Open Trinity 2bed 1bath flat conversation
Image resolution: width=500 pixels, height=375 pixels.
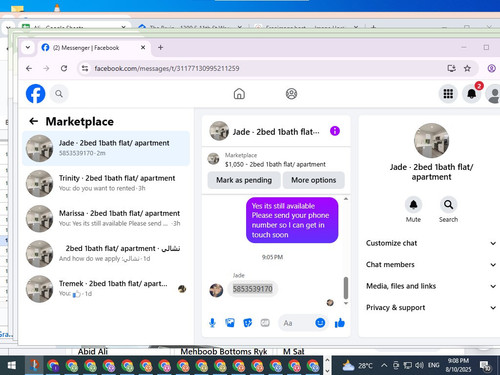[x=106, y=183]
